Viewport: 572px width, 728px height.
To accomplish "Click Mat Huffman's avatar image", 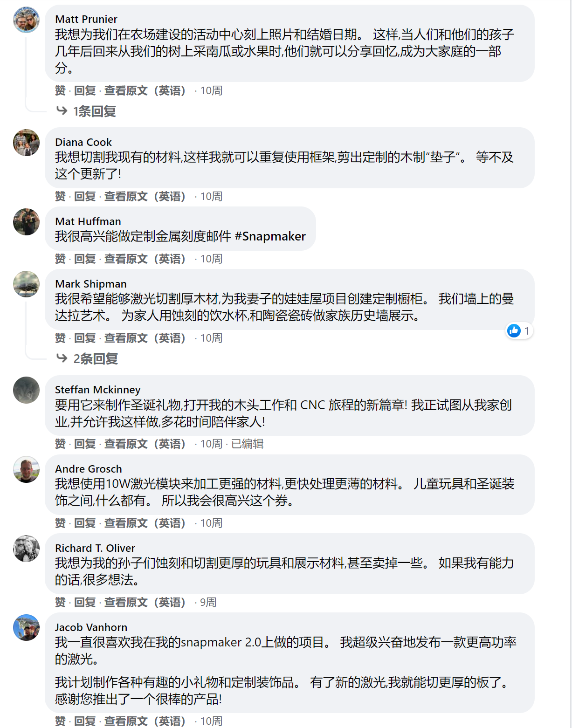I will 26,222.
